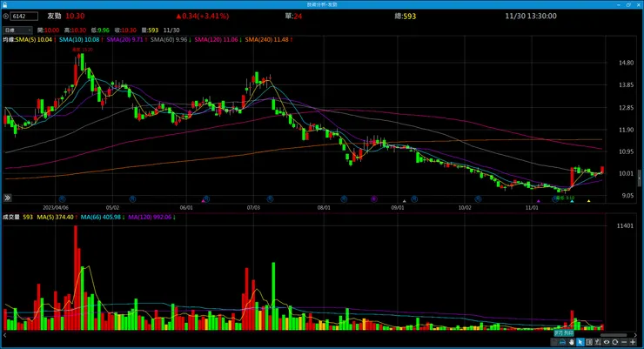Zoom out using the minus icon
The height and width of the screenshot is (349, 644).
click(x=624, y=342)
